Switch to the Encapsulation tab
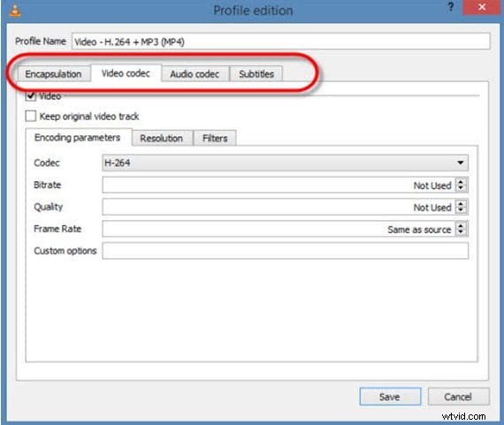504x425 pixels. pyautogui.click(x=53, y=74)
